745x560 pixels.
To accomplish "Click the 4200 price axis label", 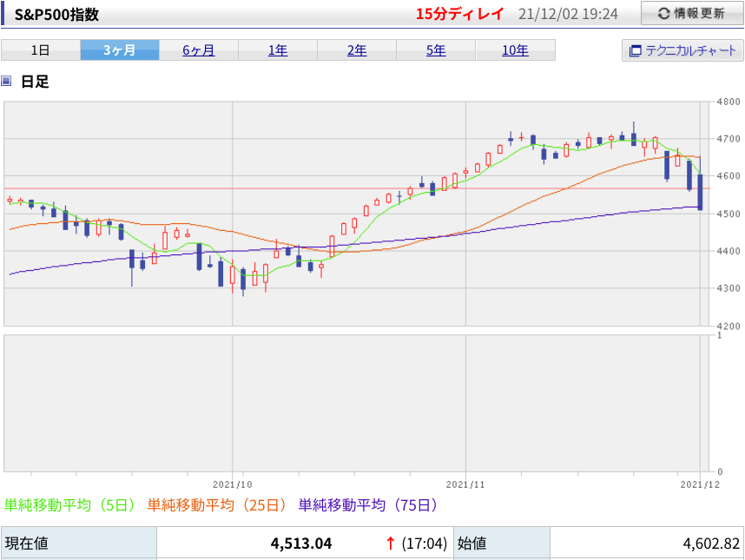I will click(729, 326).
